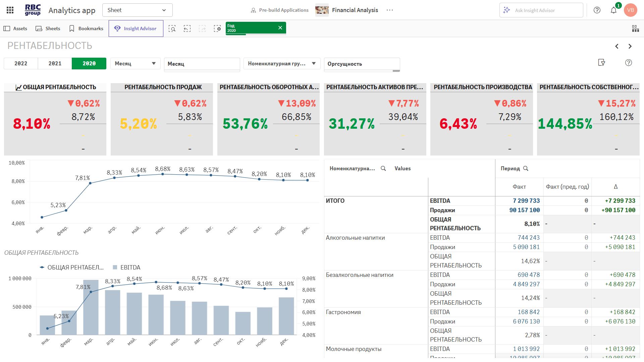Select year 2021 toggle button
644x362 pixels.
click(55, 64)
